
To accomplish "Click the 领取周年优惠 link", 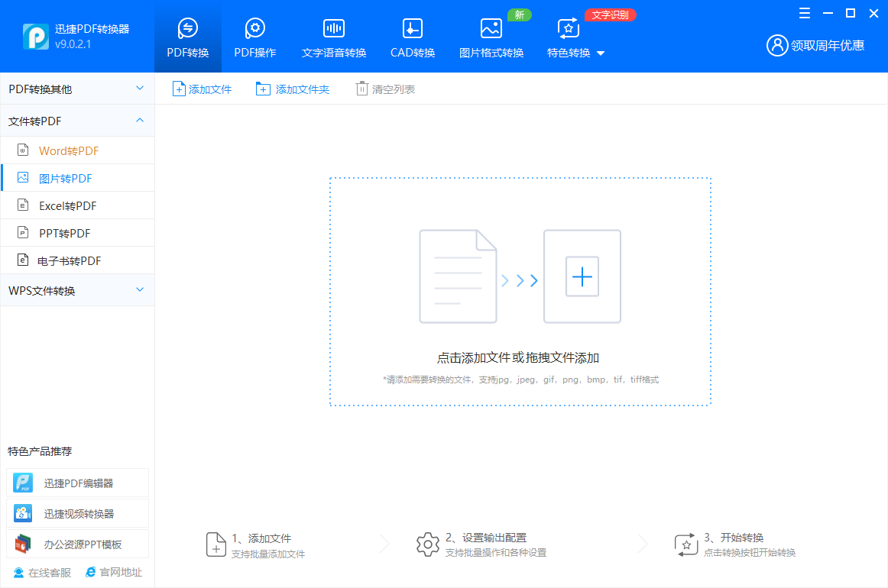I will click(x=828, y=45).
